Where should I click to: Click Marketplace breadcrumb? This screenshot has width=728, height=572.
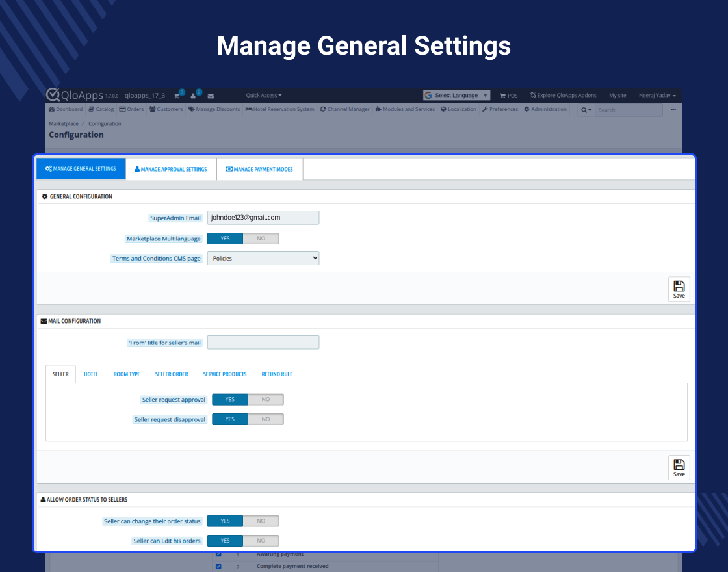pyautogui.click(x=64, y=124)
